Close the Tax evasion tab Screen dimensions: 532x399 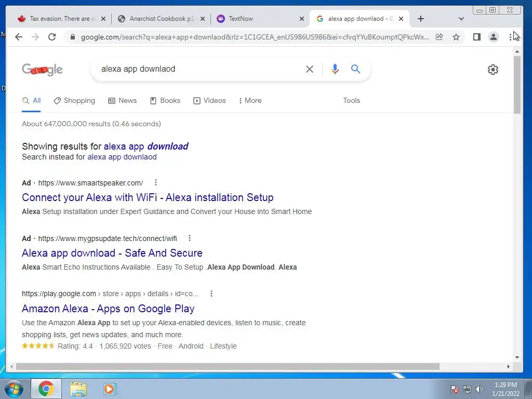[103, 19]
